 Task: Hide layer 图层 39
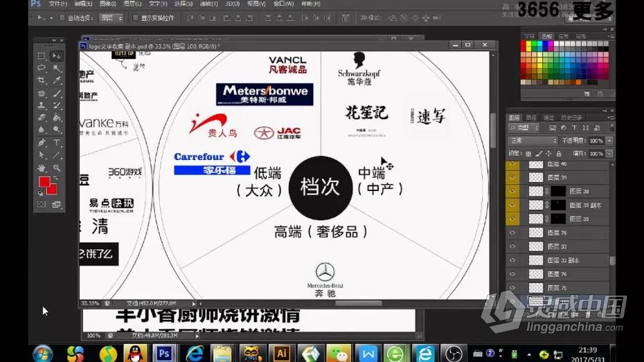pyautogui.click(x=512, y=177)
